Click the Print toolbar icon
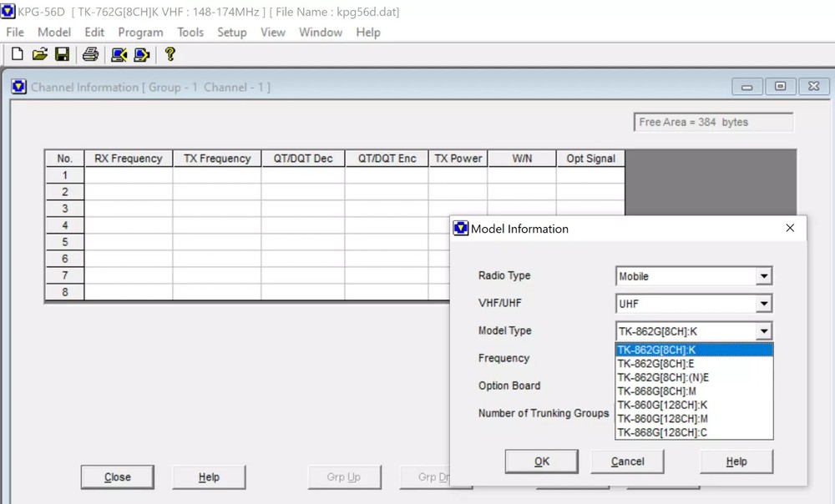The image size is (835, 504). 90,54
